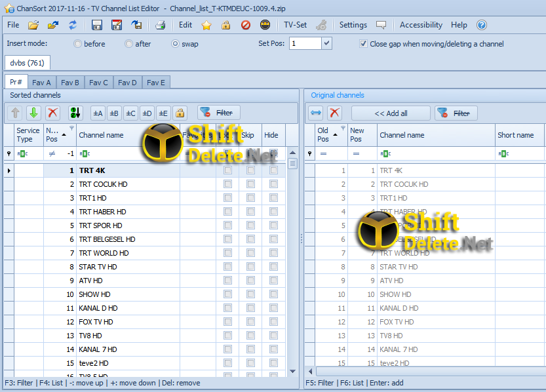Check the Lock checkbox for KANAL D HD

point(227,308)
